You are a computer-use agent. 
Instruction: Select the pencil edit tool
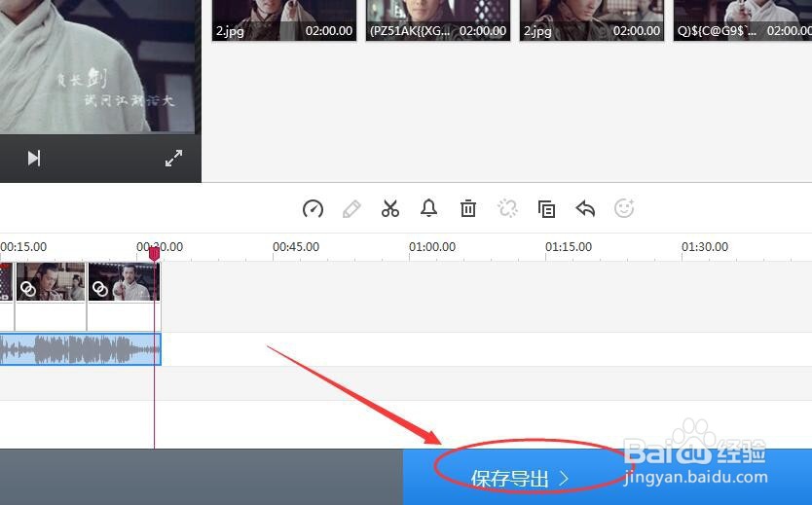(x=351, y=209)
